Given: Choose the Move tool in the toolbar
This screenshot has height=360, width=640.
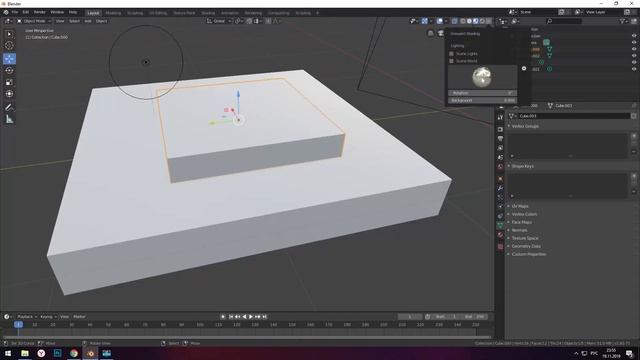Looking at the screenshot, I should click(x=9, y=59).
